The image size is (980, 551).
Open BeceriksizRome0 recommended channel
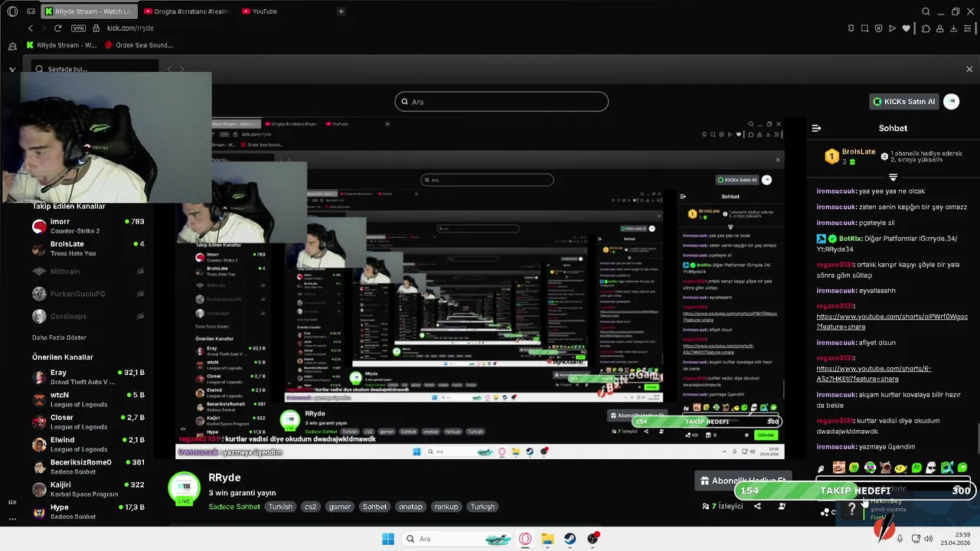[88, 467]
